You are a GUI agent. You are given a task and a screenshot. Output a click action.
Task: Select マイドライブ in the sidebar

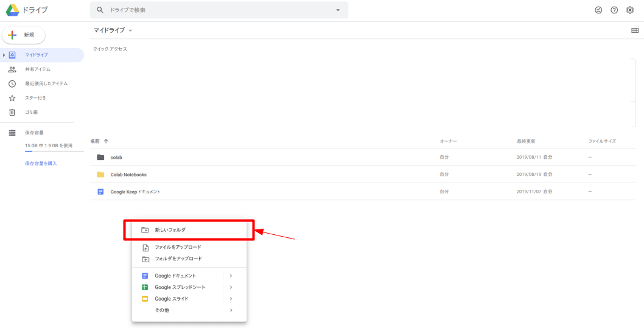pyautogui.click(x=42, y=55)
